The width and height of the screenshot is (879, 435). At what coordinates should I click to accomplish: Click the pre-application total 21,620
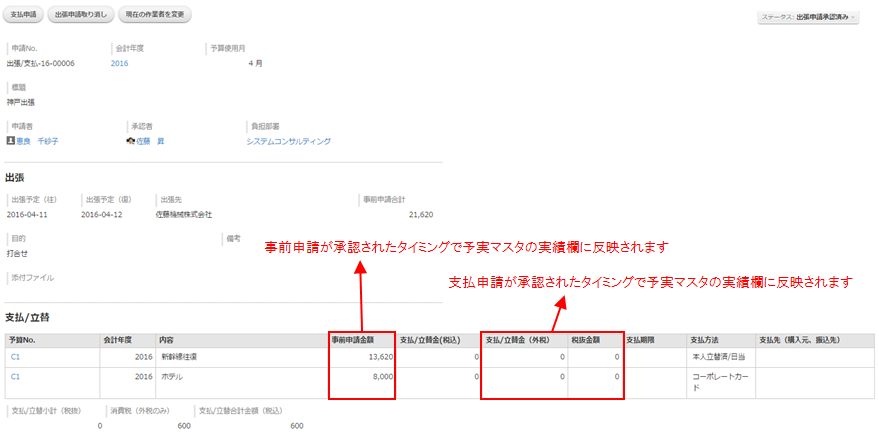click(x=421, y=215)
